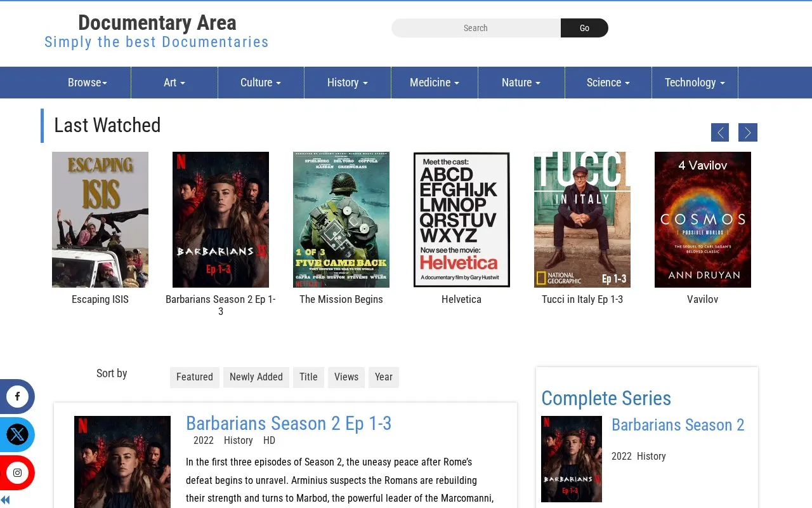The height and width of the screenshot is (508, 812).
Task: Go to Documentary Area home title
Action: [x=157, y=23]
